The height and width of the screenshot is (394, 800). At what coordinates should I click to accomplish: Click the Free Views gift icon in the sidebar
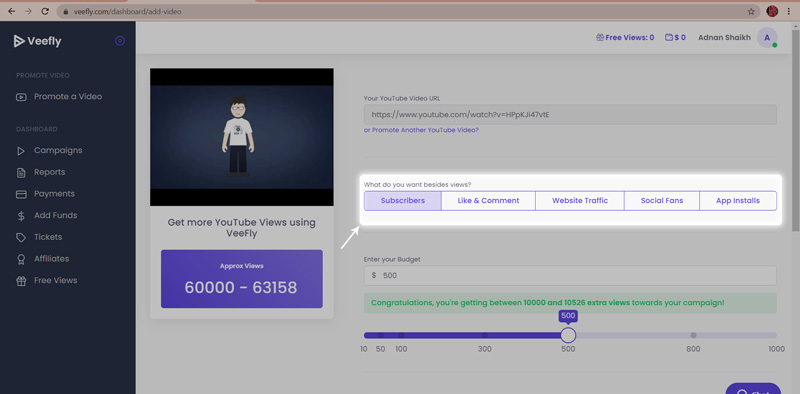point(21,281)
